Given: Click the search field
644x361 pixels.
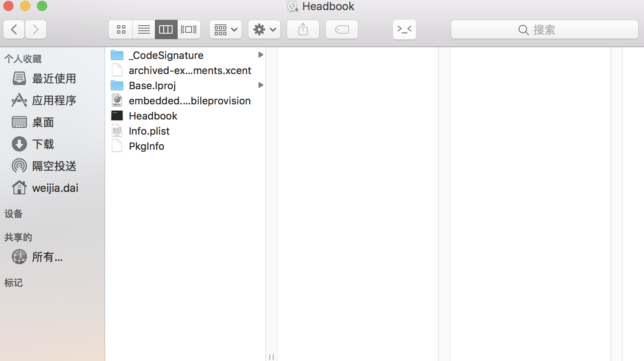Looking at the screenshot, I should pyautogui.click(x=544, y=30).
